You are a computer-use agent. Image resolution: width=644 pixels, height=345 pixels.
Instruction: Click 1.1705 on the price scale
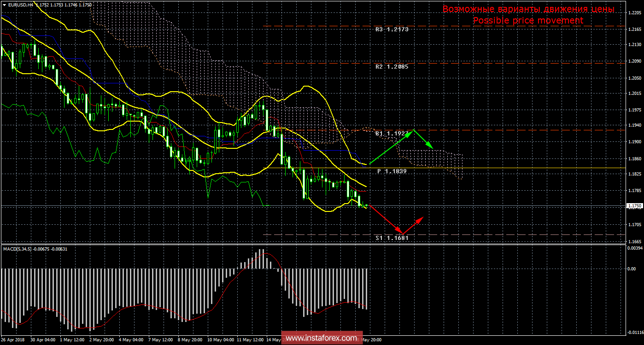tap(635, 225)
